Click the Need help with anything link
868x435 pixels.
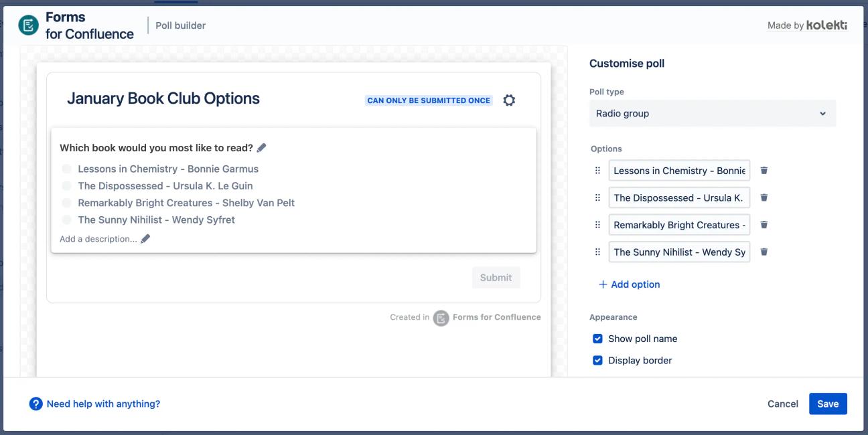(x=103, y=404)
